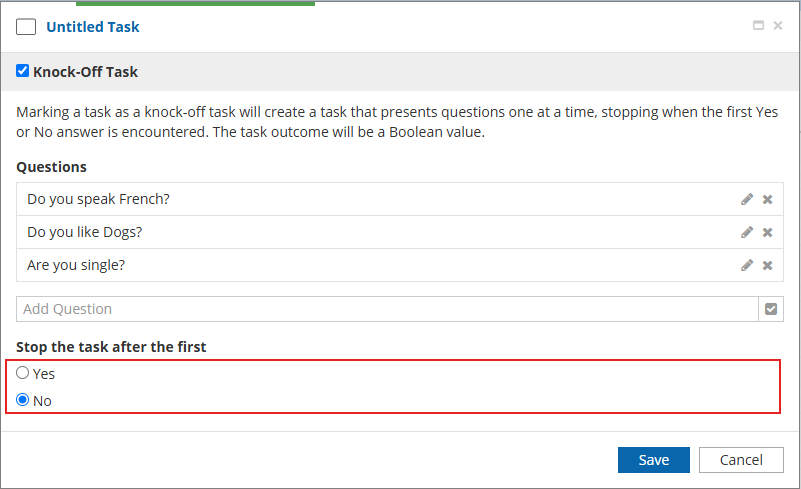Delete the 'Are you single?' question
Screen dimensions: 801x489
(x=768, y=265)
